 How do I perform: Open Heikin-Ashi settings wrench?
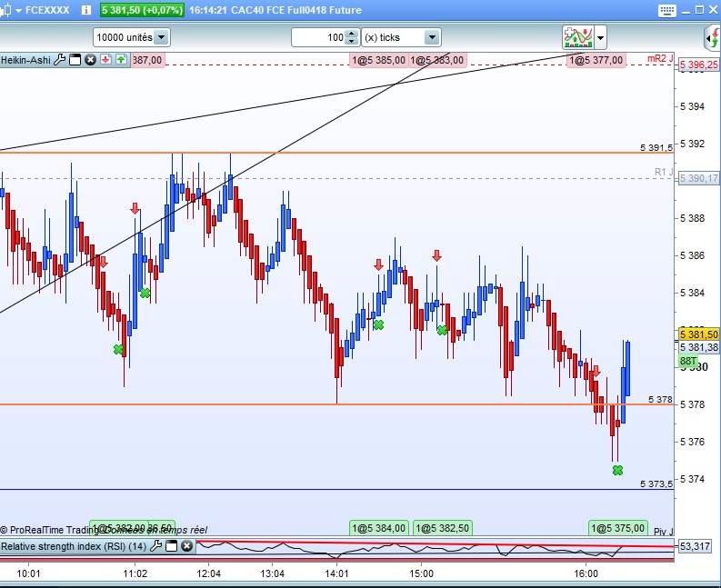coord(59,60)
